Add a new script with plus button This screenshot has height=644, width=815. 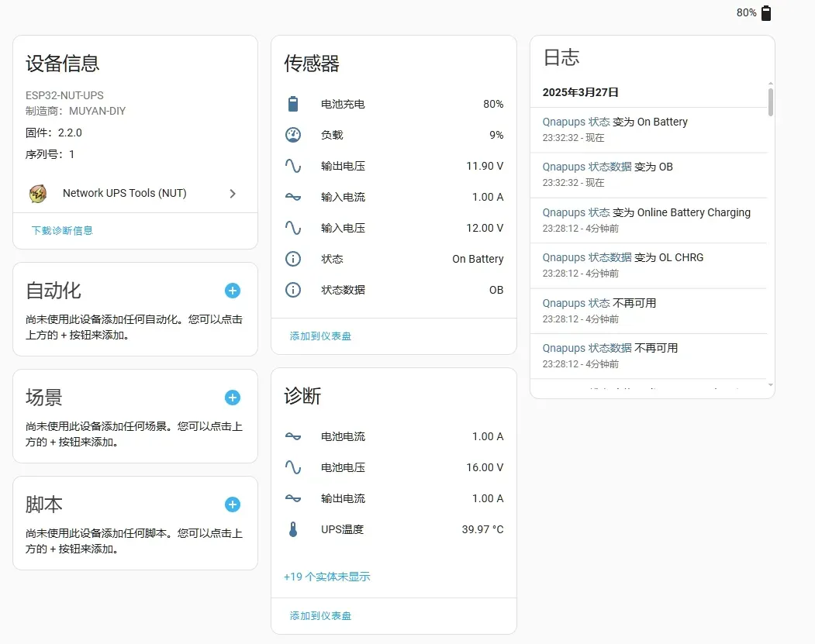coord(232,505)
